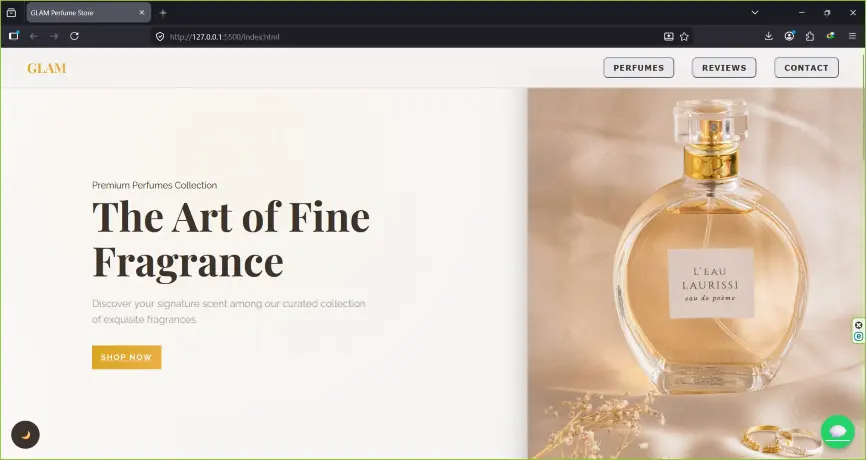The height and width of the screenshot is (460, 866).
Task: Reload the page with the refresh icon
Action: [75, 36]
